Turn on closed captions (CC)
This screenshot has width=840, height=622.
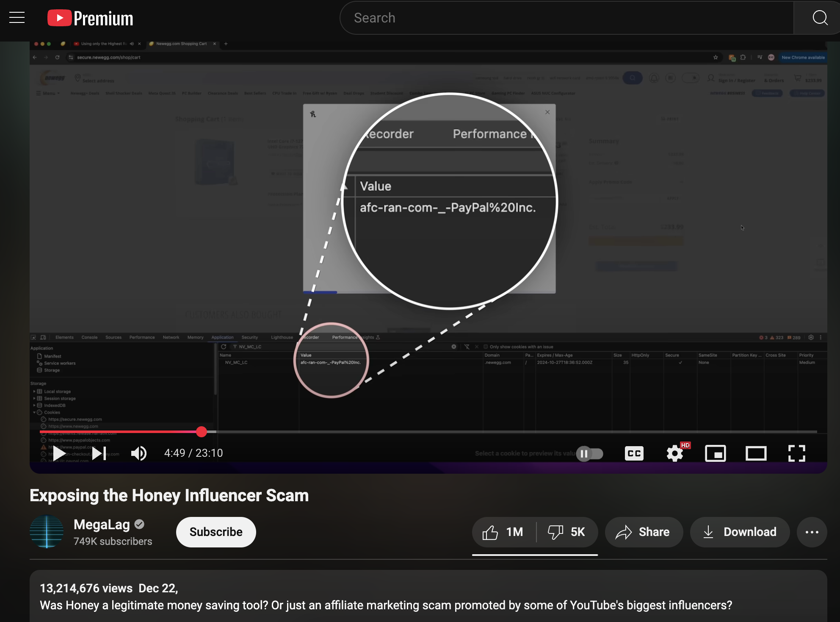pos(634,453)
